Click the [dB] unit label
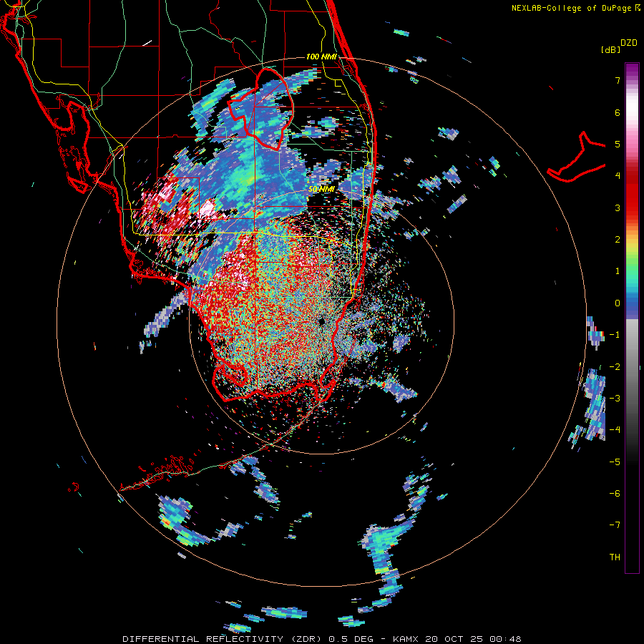The height and width of the screenshot is (644, 644). coord(610,49)
